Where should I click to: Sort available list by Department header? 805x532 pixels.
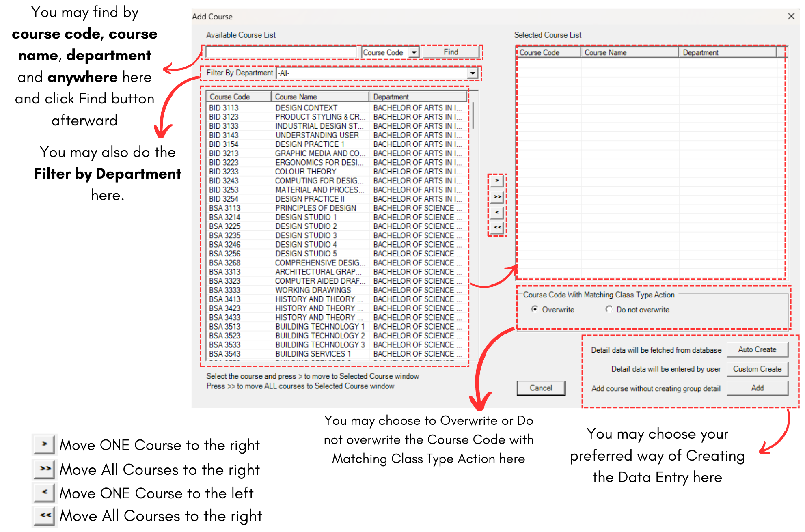[417, 97]
